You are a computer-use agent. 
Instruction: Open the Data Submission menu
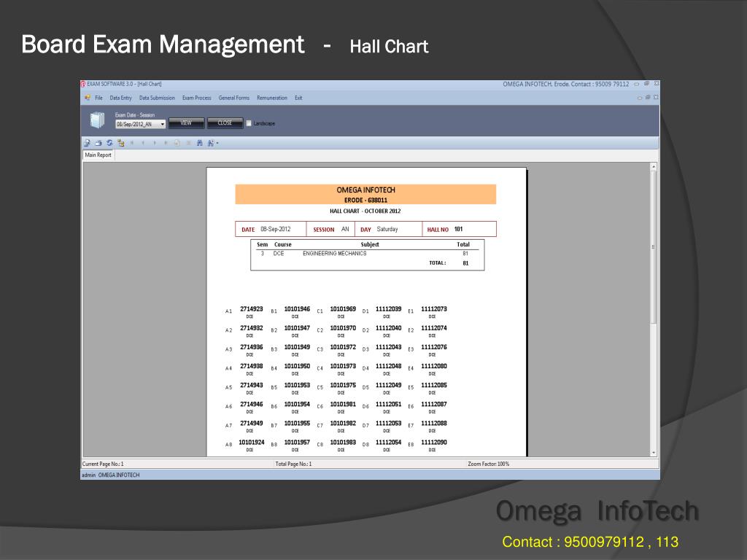[158, 98]
